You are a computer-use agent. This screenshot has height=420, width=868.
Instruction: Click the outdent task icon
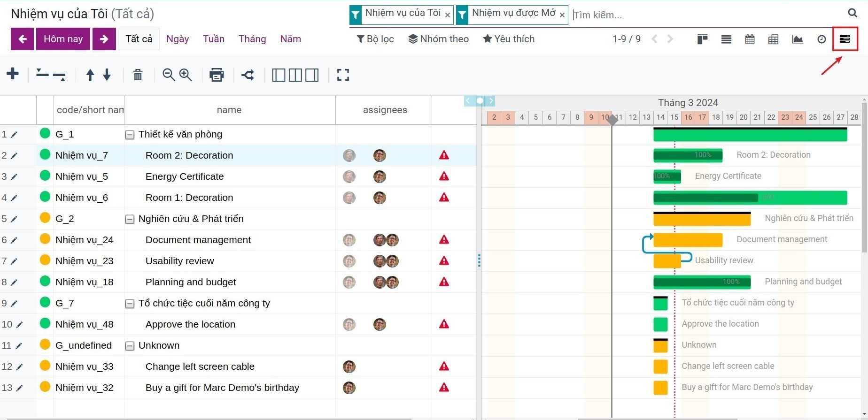[42, 74]
